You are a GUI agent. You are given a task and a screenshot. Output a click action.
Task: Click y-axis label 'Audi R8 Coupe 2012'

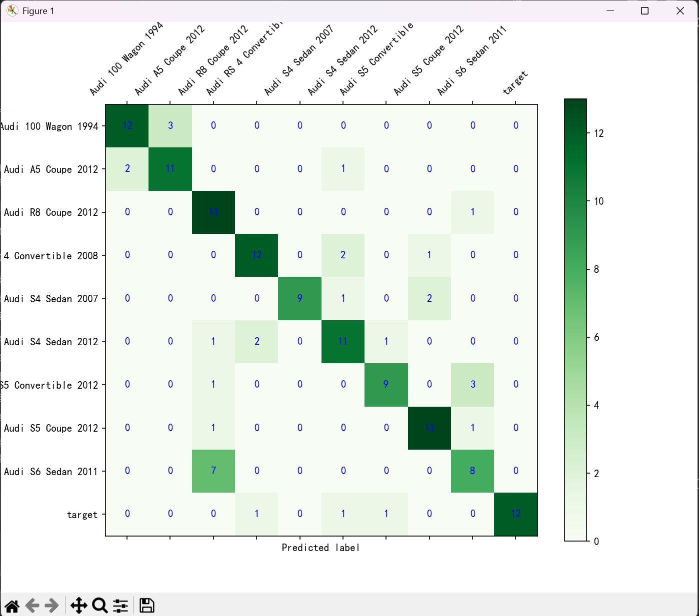[51, 212]
